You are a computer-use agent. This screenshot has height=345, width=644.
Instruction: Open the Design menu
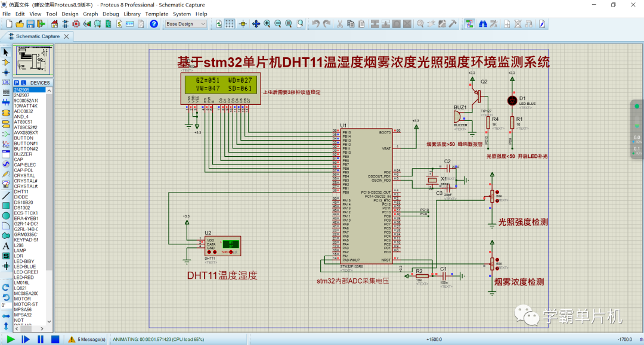pyautogui.click(x=70, y=14)
